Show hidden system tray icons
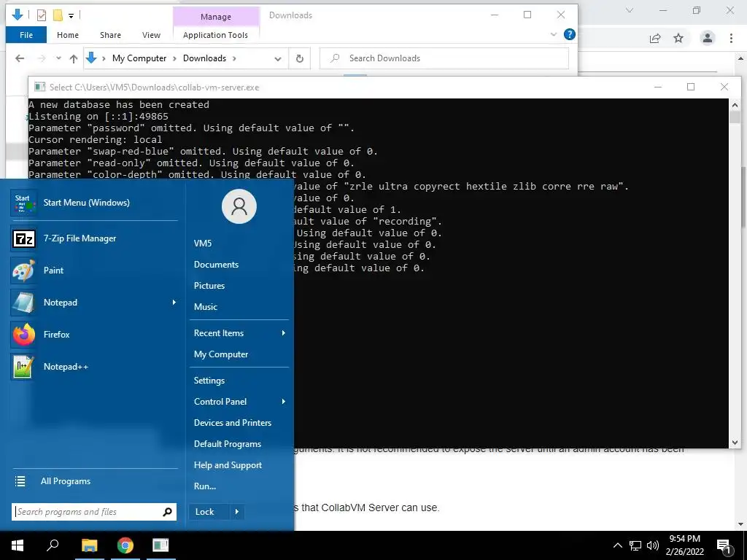The image size is (747, 560). (x=617, y=545)
